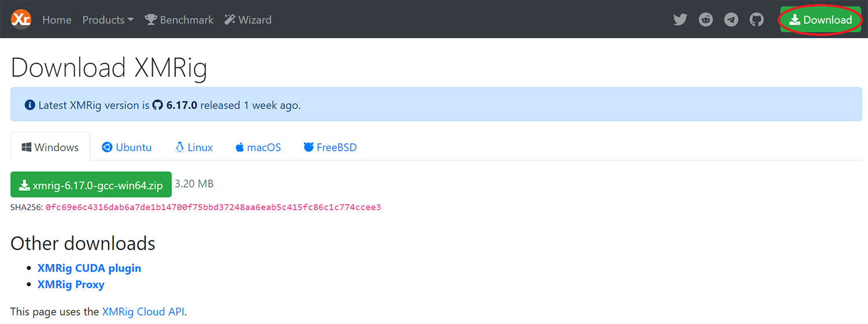Image resolution: width=868 pixels, height=324 pixels.
Task: Download xmrig-6.17.0-gcc-win64.zip
Action: coord(91,185)
